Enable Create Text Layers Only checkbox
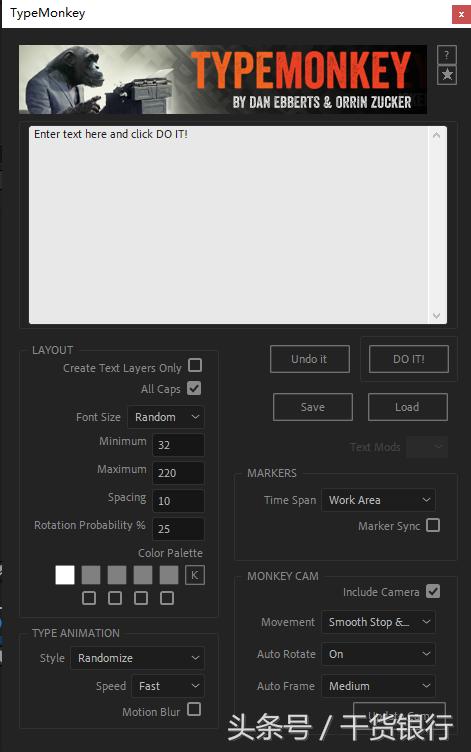 [195, 365]
